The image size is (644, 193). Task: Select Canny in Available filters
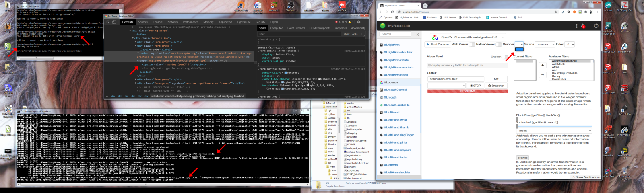click(556, 76)
